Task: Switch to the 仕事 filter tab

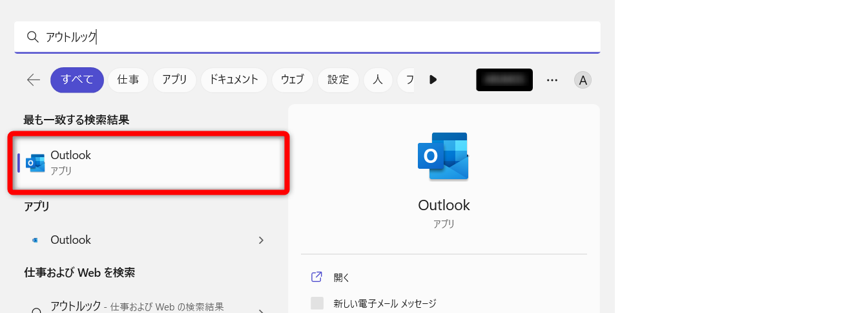Action: [x=128, y=80]
